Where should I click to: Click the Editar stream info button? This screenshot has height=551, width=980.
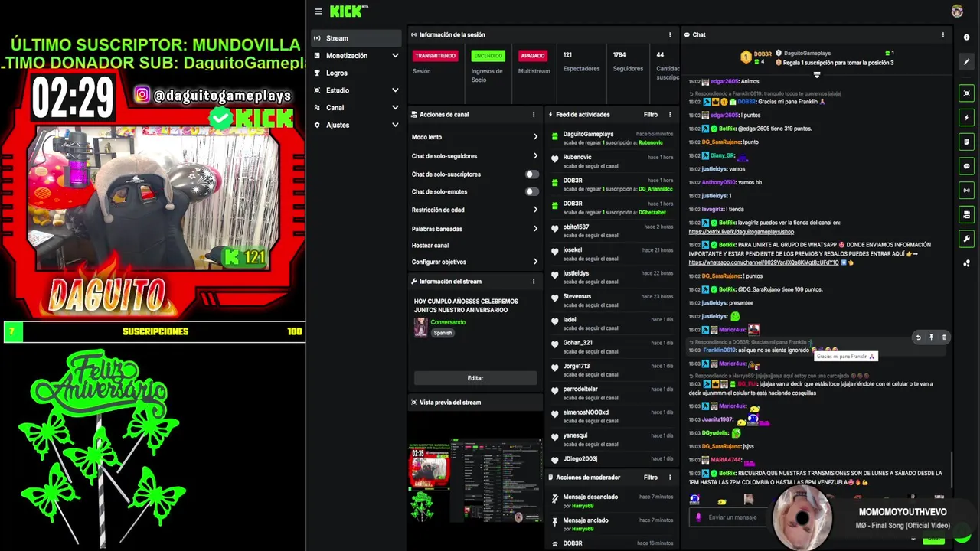[x=475, y=378]
